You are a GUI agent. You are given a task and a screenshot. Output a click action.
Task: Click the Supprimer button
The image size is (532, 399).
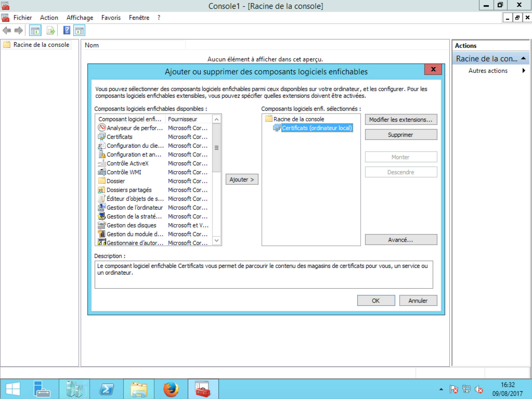(401, 135)
